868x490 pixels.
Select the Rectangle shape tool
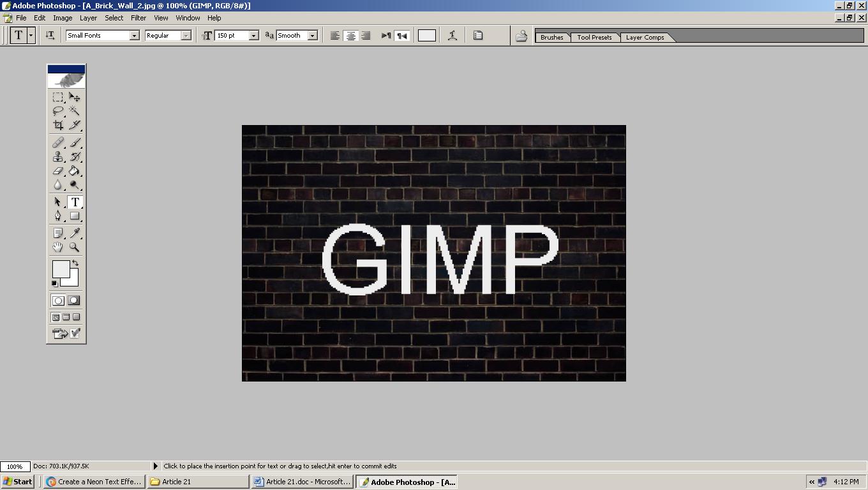[75, 216]
